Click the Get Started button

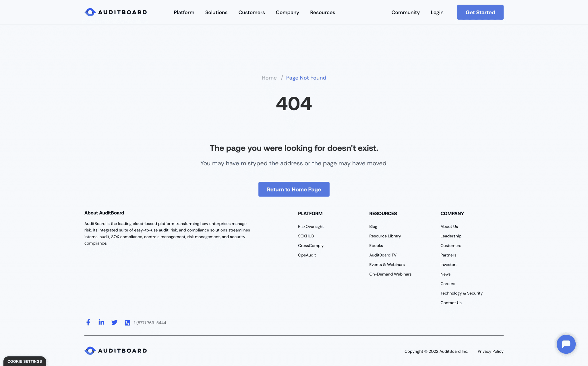480,12
